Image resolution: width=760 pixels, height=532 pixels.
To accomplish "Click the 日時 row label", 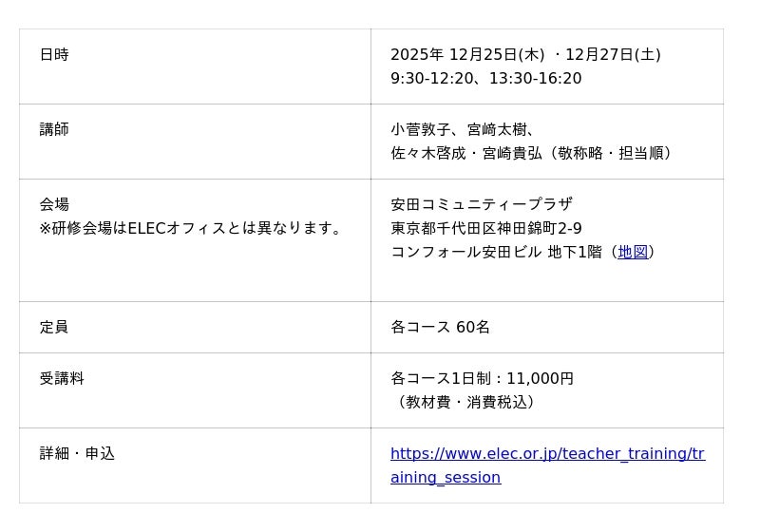I will 54,55.
